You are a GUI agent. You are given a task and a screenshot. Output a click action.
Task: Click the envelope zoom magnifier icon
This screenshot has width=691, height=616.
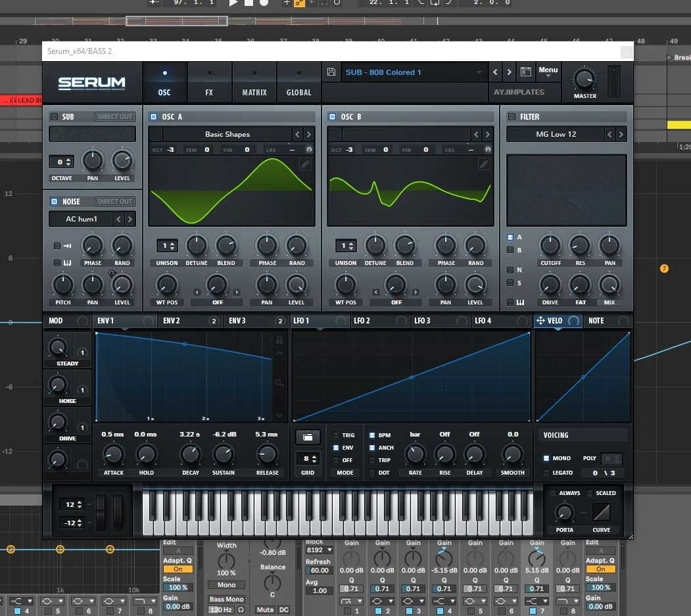(279, 383)
